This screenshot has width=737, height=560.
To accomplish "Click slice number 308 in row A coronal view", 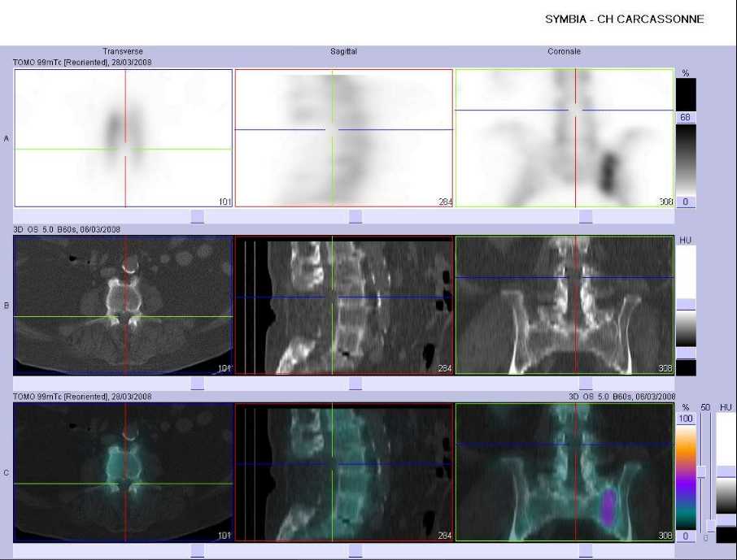I will point(665,202).
